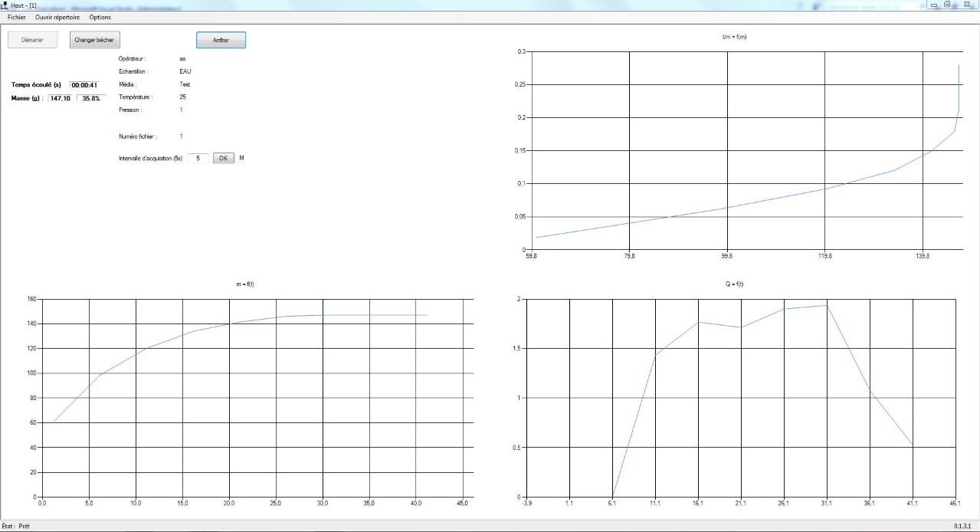Click the Q = f(t) chart title
Viewport: 980px width, 532px height.
click(x=734, y=284)
